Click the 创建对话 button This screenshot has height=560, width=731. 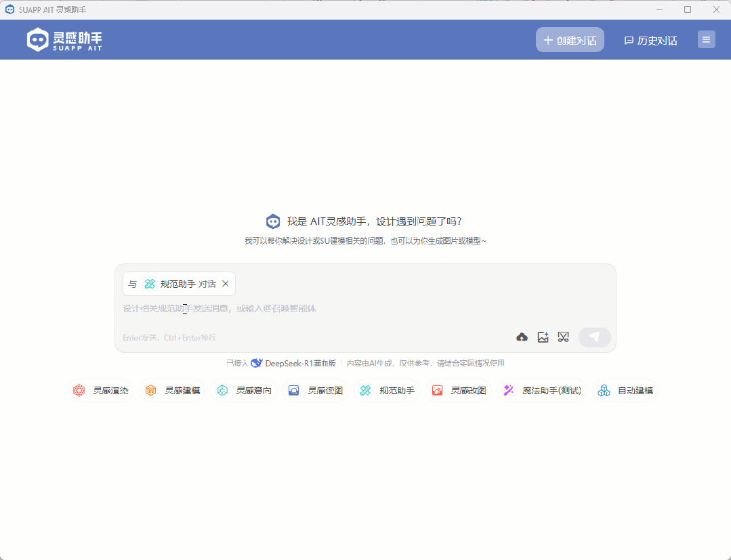(x=570, y=39)
